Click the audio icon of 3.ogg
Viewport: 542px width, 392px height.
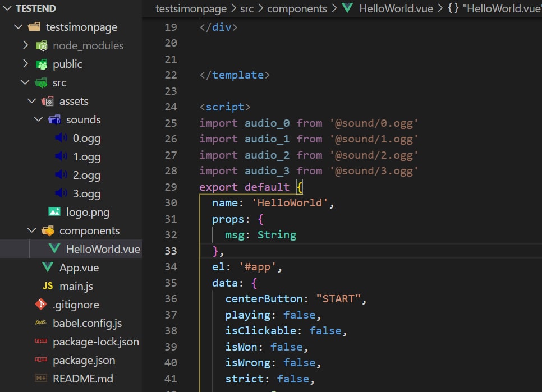click(61, 193)
